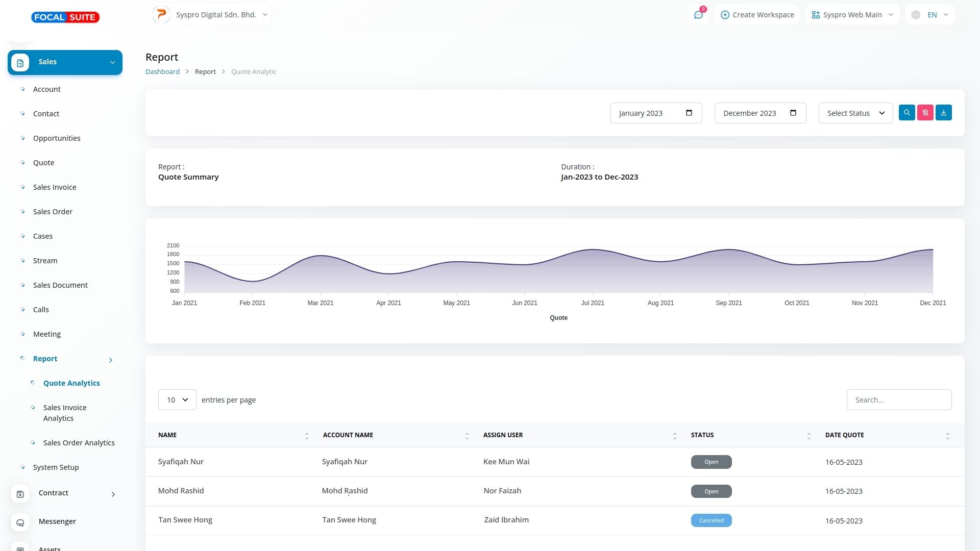This screenshot has height=551, width=980.
Task: Sort table by Status column arrows
Action: click(808, 436)
